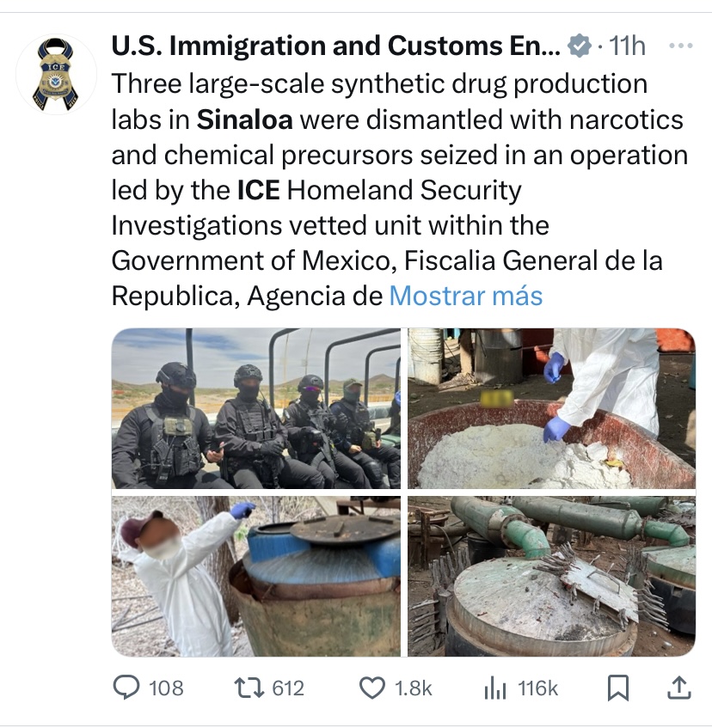
Task: View photo of person in white suit
Action: point(256,577)
